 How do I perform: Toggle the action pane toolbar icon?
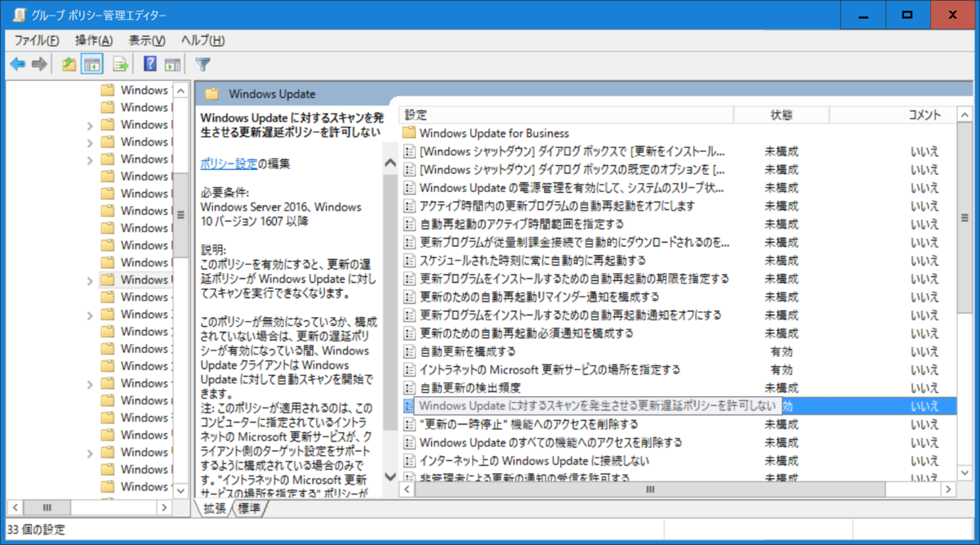pyautogui.click(x=172, y=65)
